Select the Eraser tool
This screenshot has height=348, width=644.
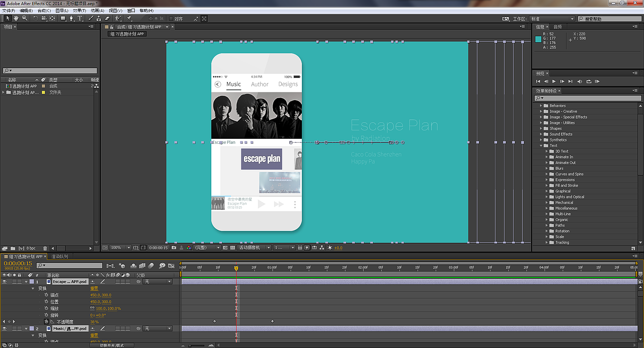(107, 19)
